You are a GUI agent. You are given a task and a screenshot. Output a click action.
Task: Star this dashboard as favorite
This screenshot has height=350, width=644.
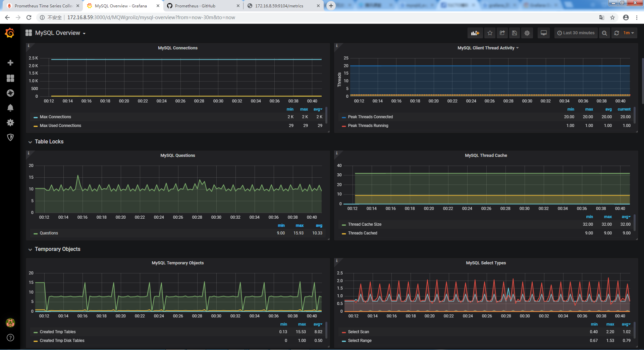click(490, 33)
